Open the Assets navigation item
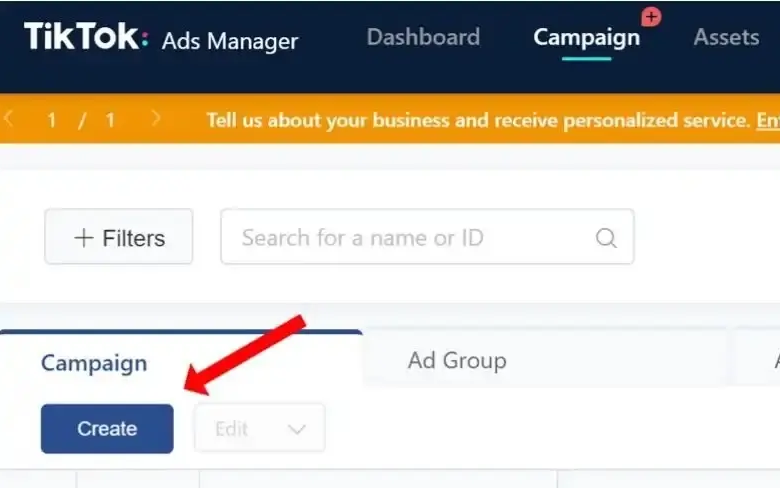This screenshot has width=780, height=488. pos(726,38)
